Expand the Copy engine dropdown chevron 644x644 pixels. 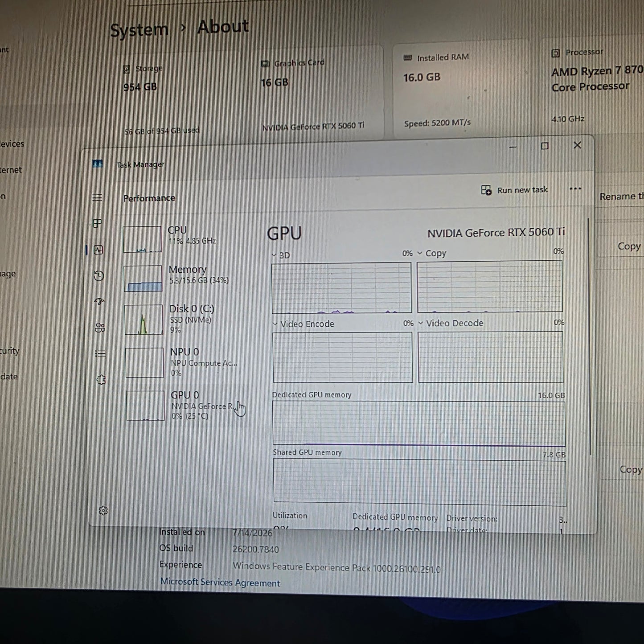coord(420,253)
